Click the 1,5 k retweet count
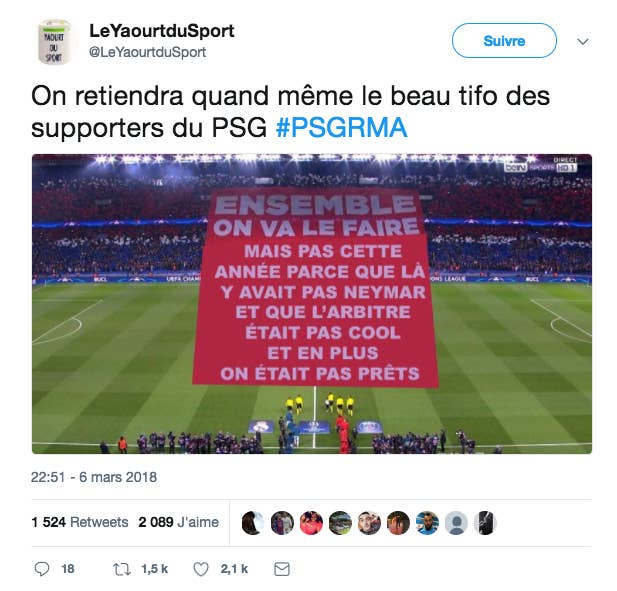Screen dimensions: 617x591 (x=155, y=569)
